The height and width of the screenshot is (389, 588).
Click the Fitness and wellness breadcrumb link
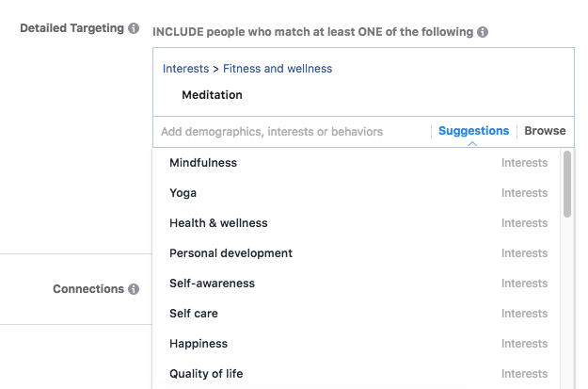click(x=278, y=69)
